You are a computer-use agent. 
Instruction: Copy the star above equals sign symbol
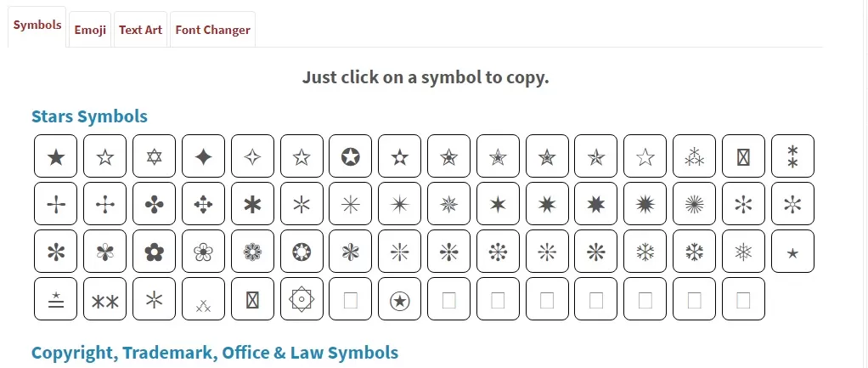tap(56, 299)
